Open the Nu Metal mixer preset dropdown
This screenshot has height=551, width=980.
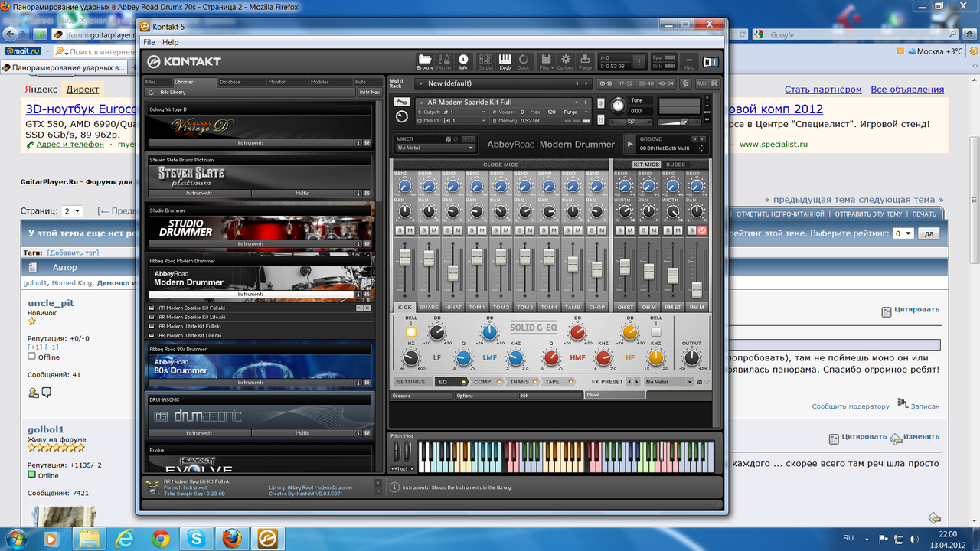(x=436, y=148)
